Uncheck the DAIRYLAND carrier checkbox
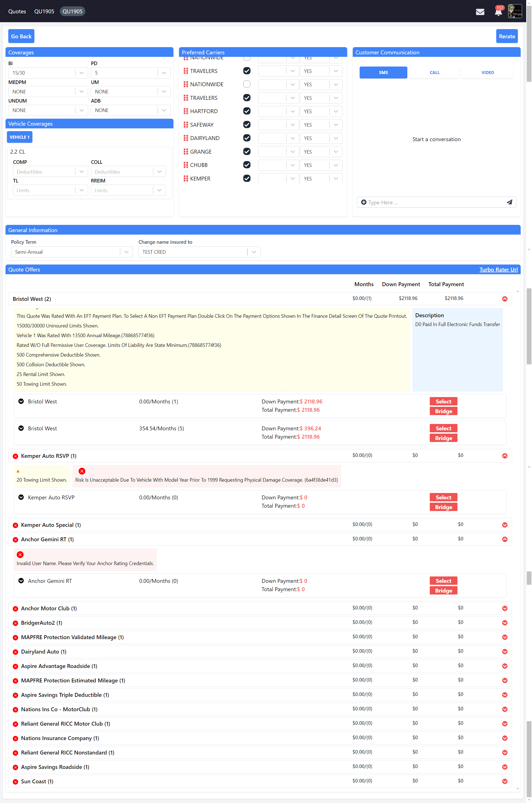Image resolution: width=532 pixels, height=803 pixels. pyautogui.click(x=247, y=138)
